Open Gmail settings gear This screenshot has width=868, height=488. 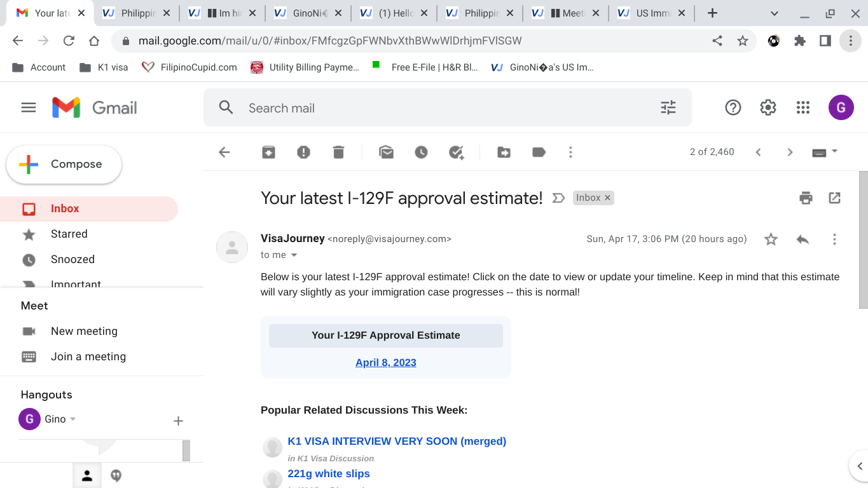[768, 108]
